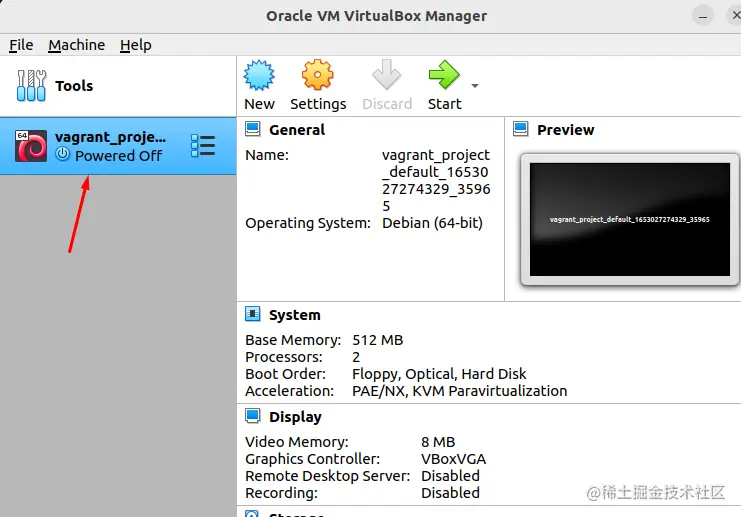Click the System section chip icon
Viewport: 741px width, 517px height.
point(253,314)
